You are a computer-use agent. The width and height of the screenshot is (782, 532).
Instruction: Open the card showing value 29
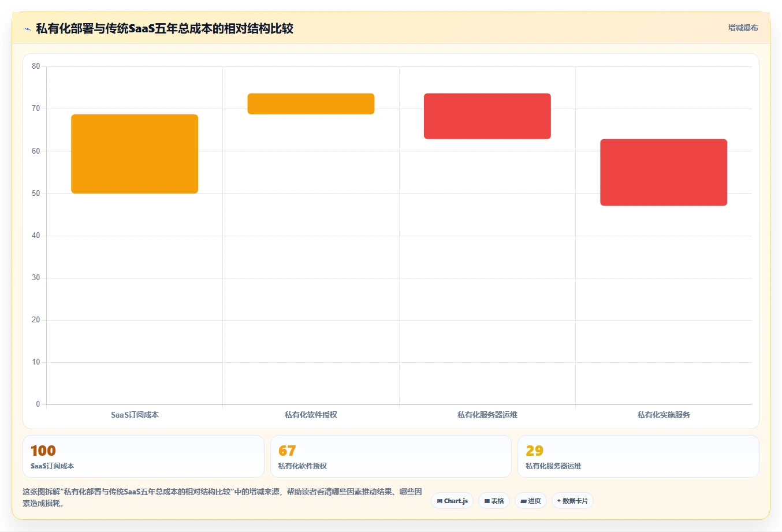(x=638, y=456)
